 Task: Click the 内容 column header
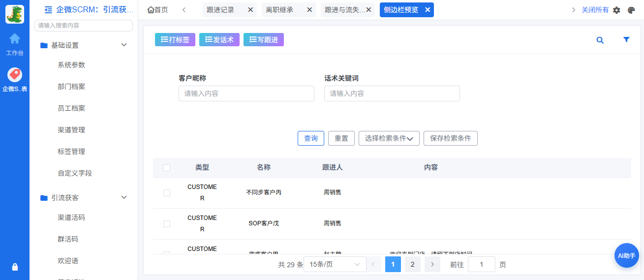pos(431,167)
